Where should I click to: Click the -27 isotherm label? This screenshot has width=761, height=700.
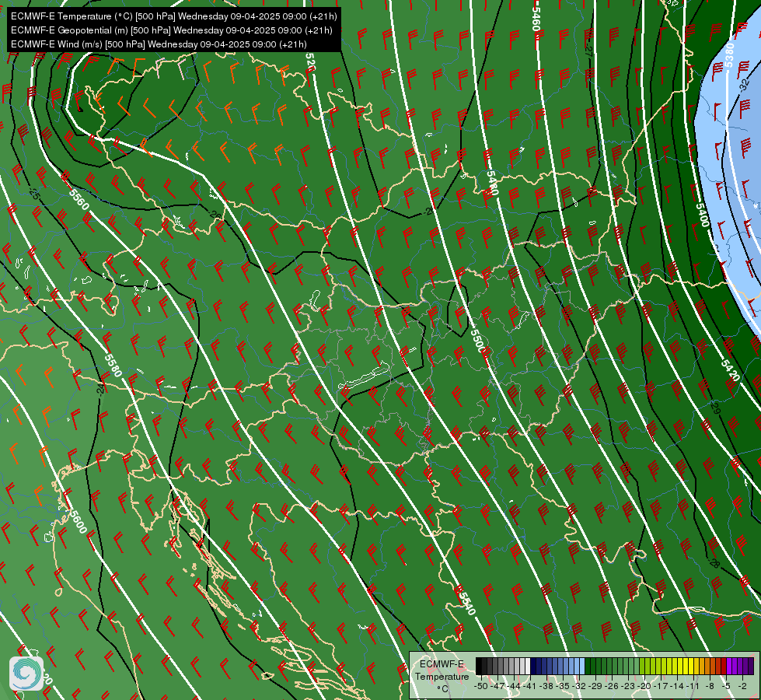pyautogui.click(x=588, y=51)
